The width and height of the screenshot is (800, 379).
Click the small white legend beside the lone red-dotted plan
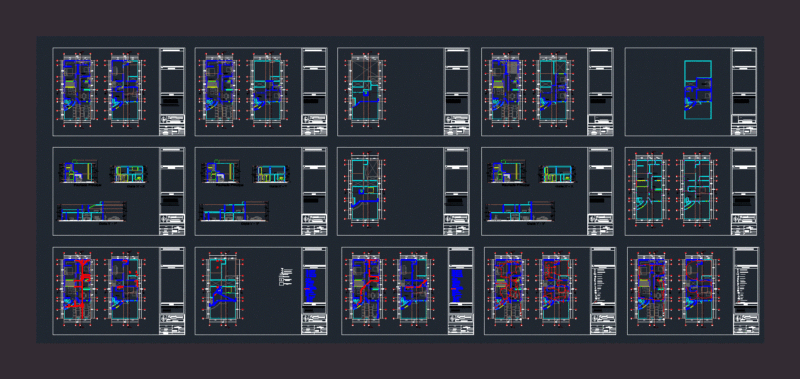click(286, 276)
